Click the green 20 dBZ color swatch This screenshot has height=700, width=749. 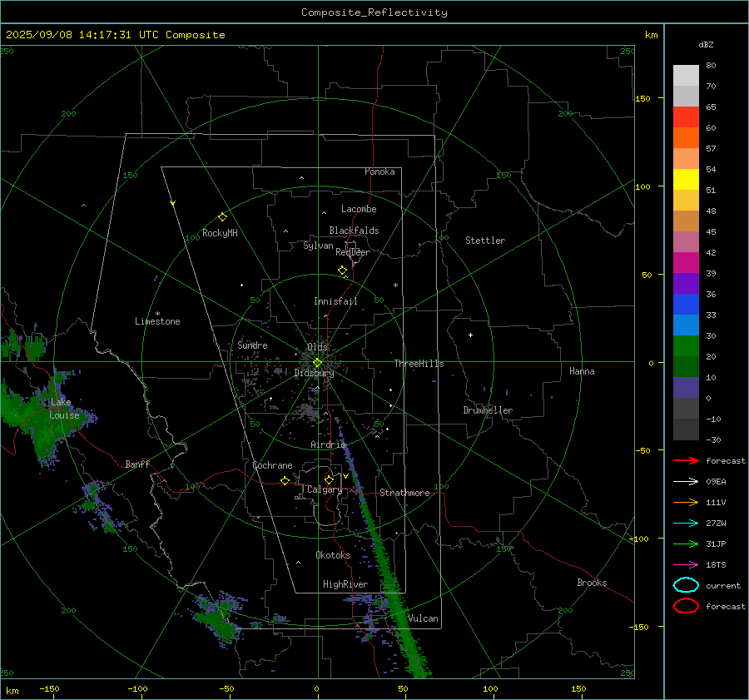click(x=686, y=346)
